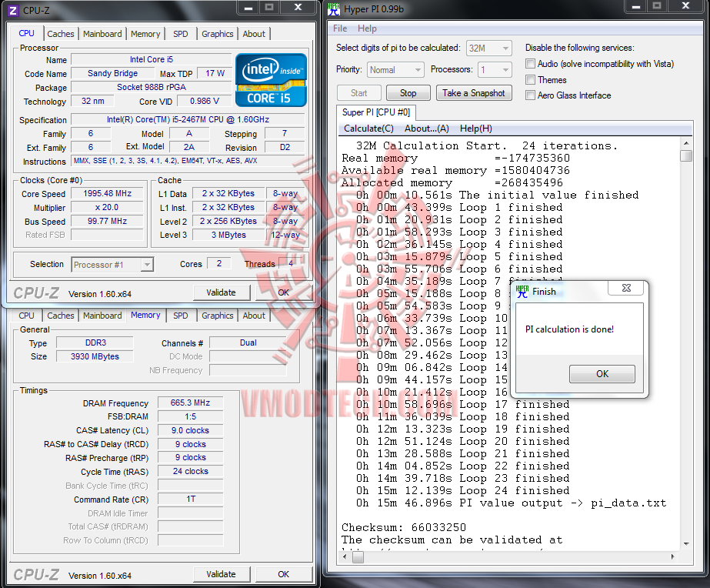This screenshot has height=588, width=710.
Task: Maximize the Hyper PI window
Action: [x=657, y=6]
